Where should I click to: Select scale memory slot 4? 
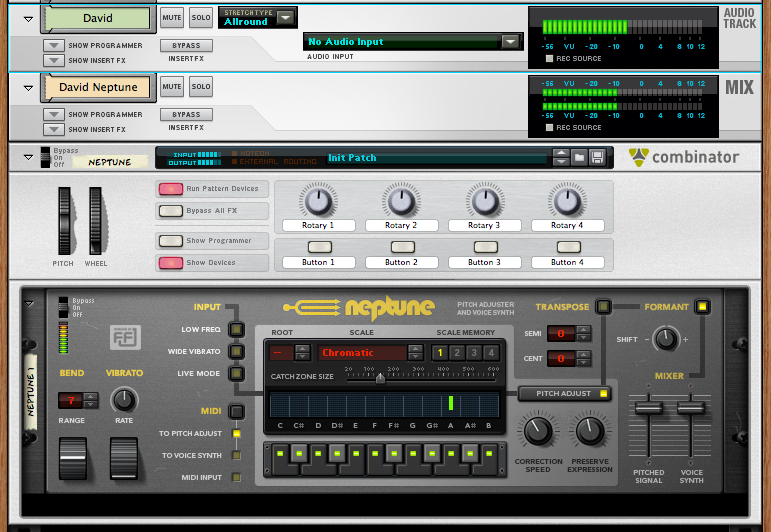(491, 353)
